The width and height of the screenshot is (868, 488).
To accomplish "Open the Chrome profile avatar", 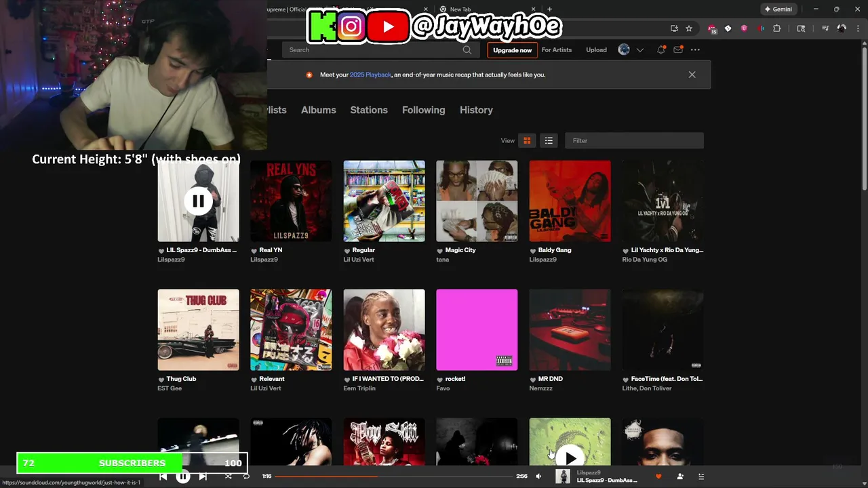I will [x=842, y=28].
